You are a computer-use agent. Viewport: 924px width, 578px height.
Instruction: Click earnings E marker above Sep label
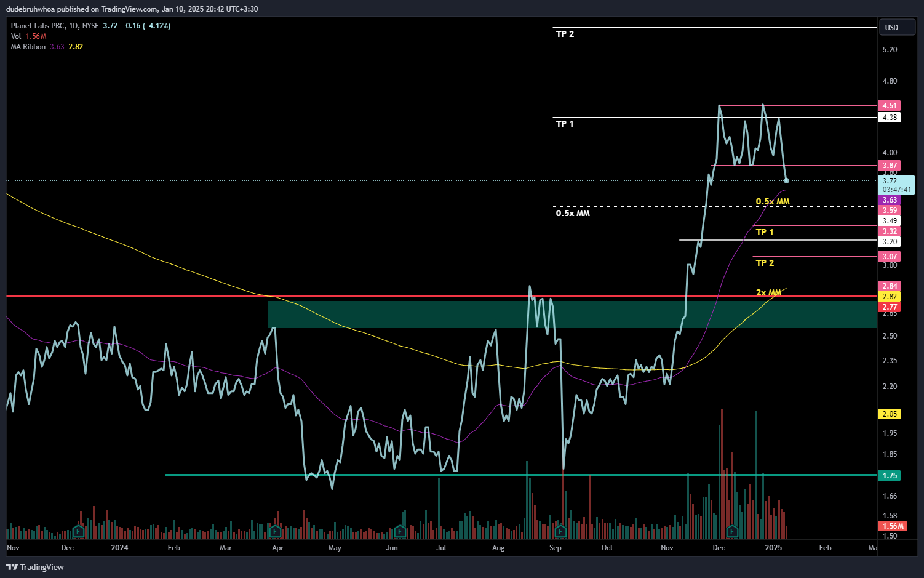pyautogui.click(x=560, y=531)
